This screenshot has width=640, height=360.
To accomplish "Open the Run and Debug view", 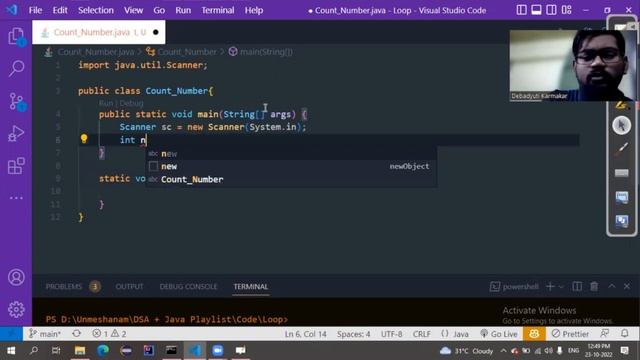I will (x=16, y=133).
